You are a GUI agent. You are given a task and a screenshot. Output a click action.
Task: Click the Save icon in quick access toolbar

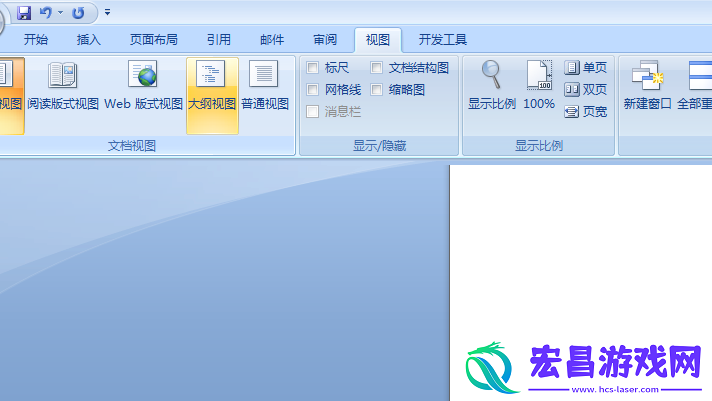point(24,13)
